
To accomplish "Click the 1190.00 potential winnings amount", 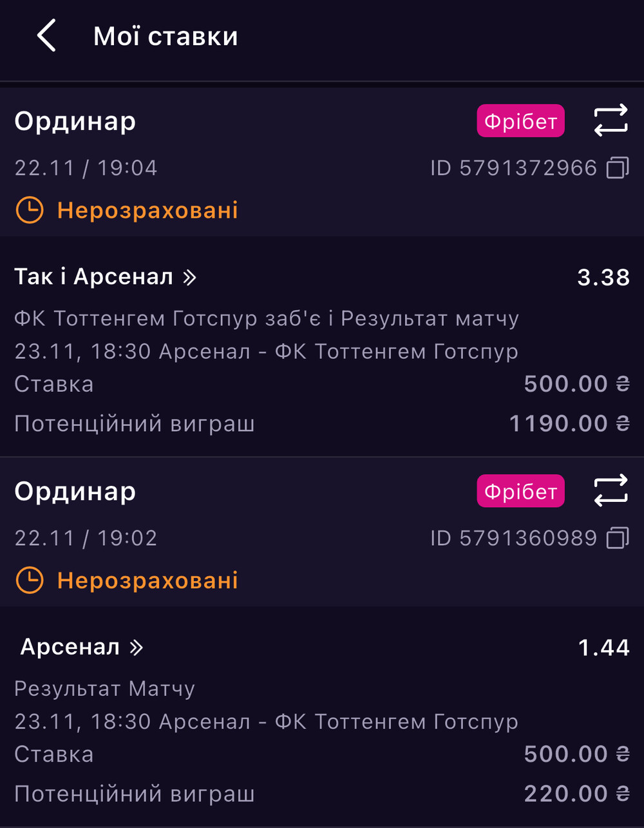I will [x=558, y=423].
